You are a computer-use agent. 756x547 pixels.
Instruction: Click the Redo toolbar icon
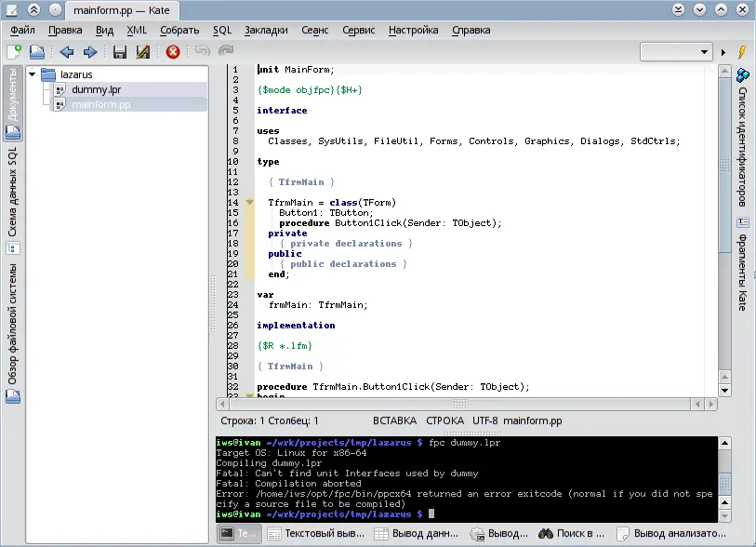[x=226, y=50]
